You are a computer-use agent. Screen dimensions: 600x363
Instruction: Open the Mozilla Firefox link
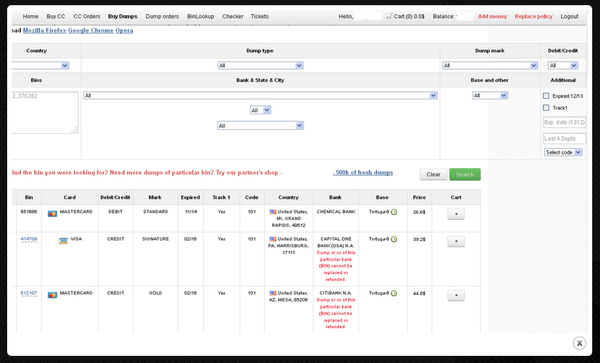(44, 31)
